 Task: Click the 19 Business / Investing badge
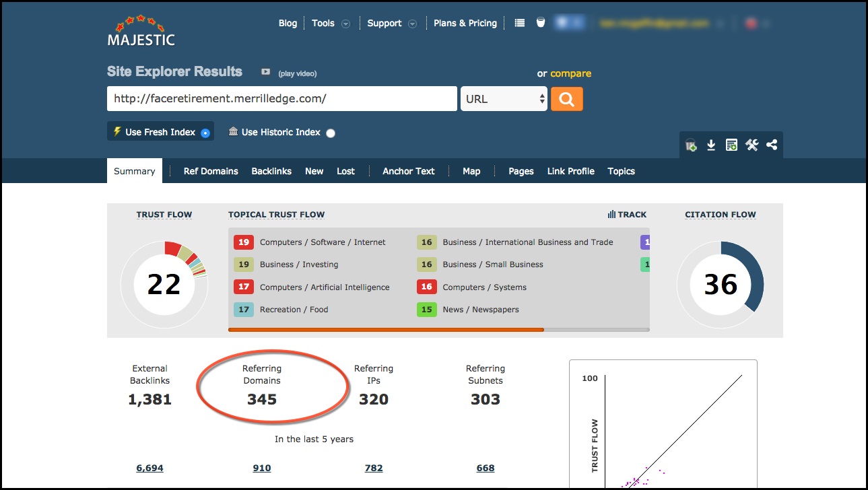click(244, 265)
